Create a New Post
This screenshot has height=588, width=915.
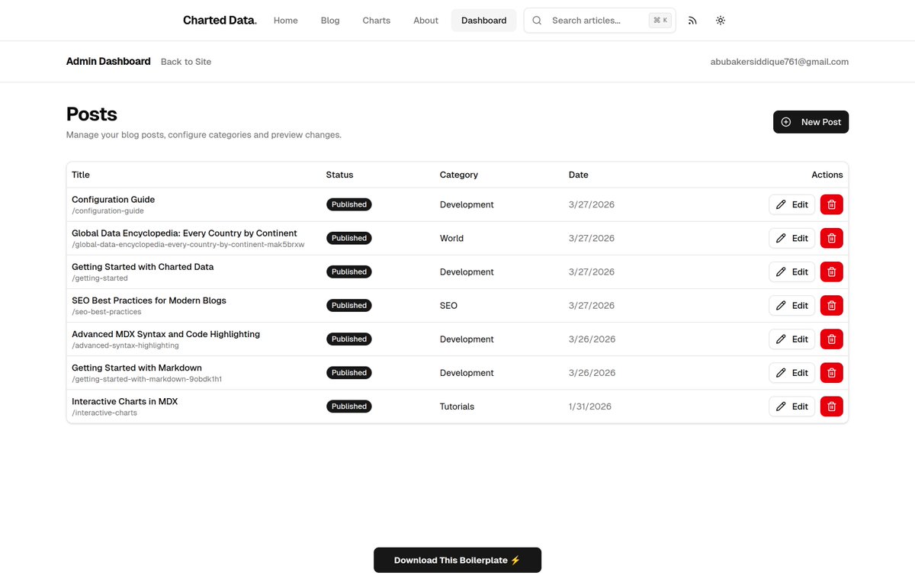pos(811,122)
